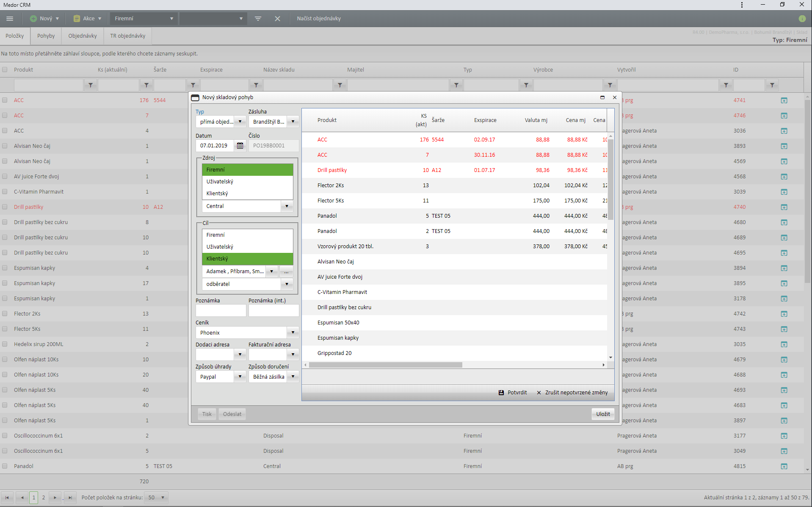Open the Způsob doručení dropdown
This screenshot has height=507, width=812.
pyautogui.click(x=293, y=377)
